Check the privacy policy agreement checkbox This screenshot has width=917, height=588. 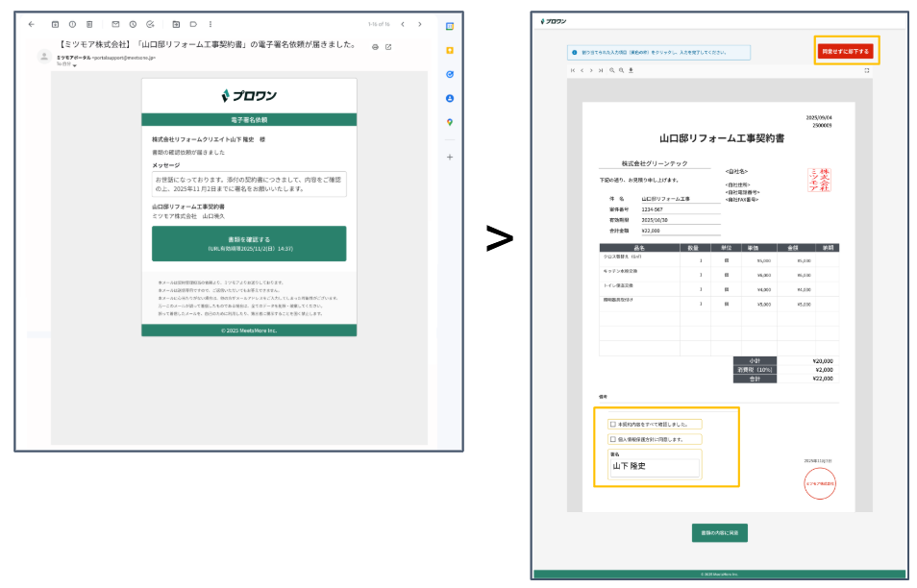tap(613, 439)
